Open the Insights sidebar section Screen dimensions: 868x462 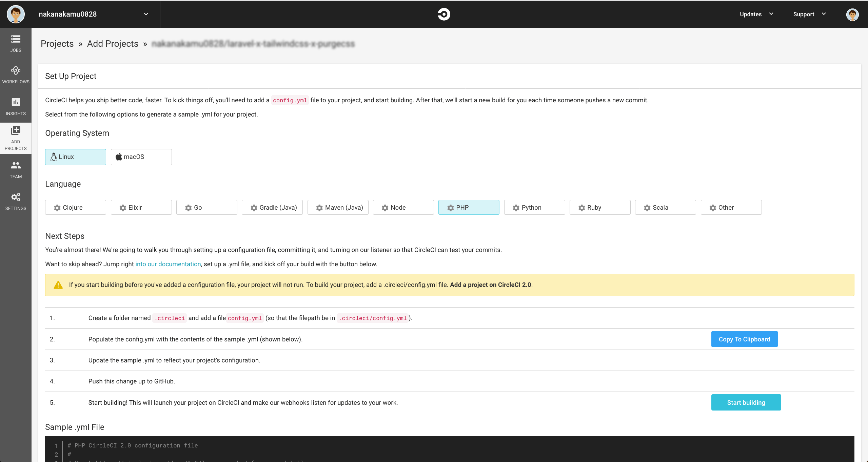(16, 107)
